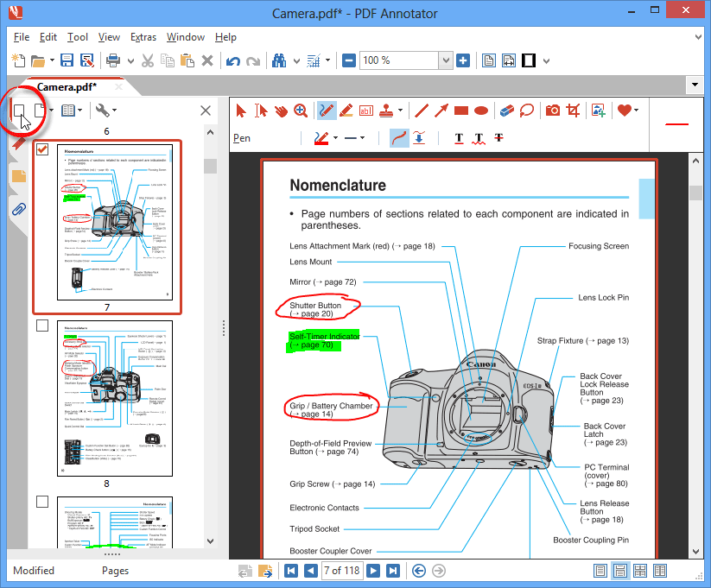Image resolution: width=711 pixels, height=588 pixels.
Task: Select the Text box tool
Action: click(366, 111)
